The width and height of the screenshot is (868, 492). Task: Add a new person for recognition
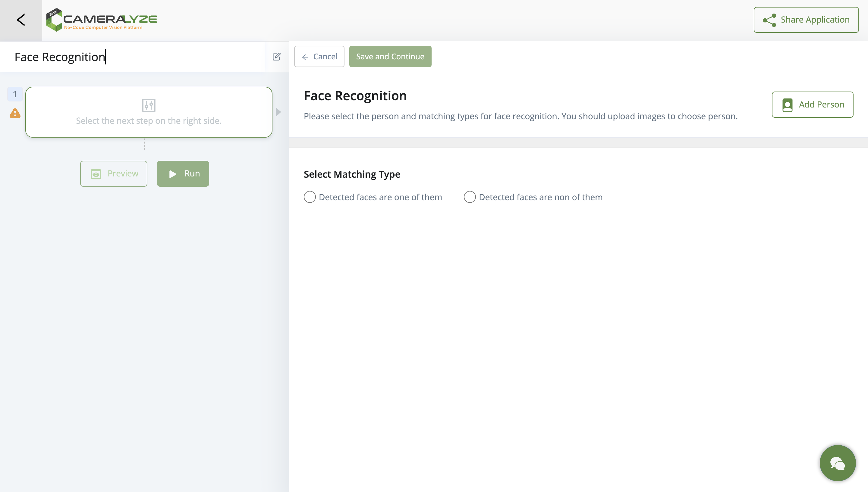click(813, 104)
